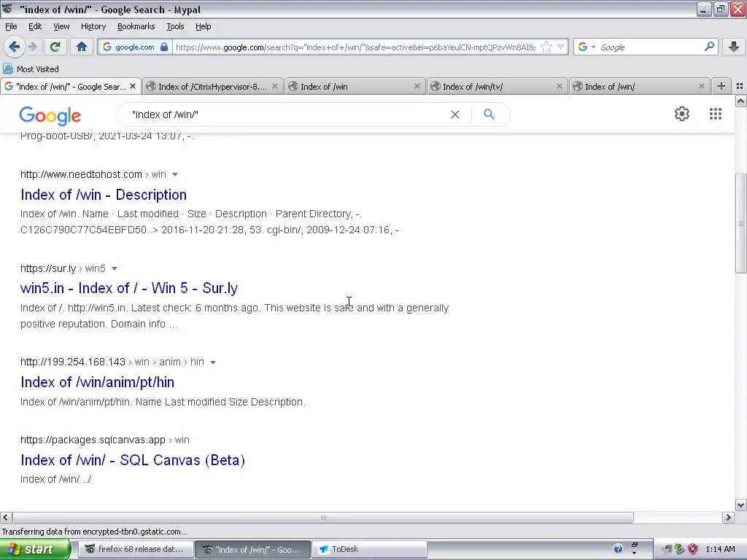Image resolution: width=747 pixels, height=560 pixels.
Task: Switch to the last Index of /win/ tab
Action: click(638, 86)
